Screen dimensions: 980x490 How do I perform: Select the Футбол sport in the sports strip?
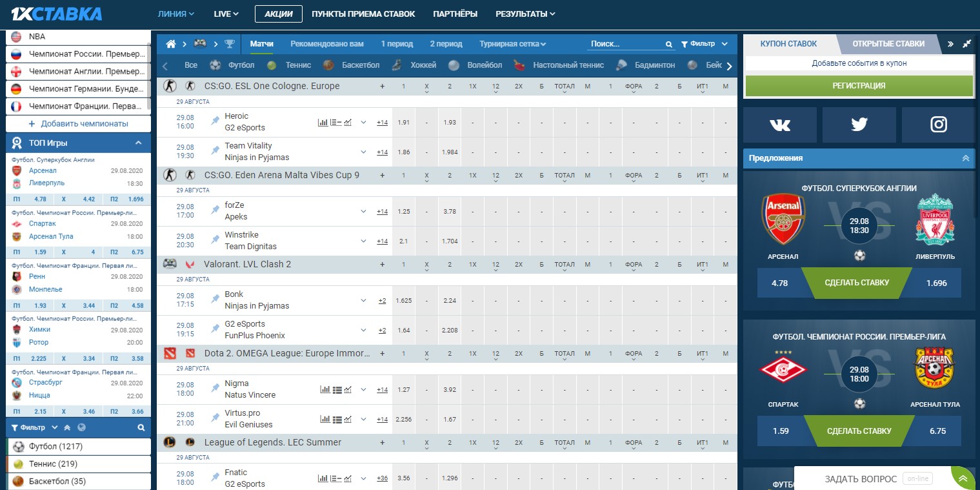pos(232,65)
